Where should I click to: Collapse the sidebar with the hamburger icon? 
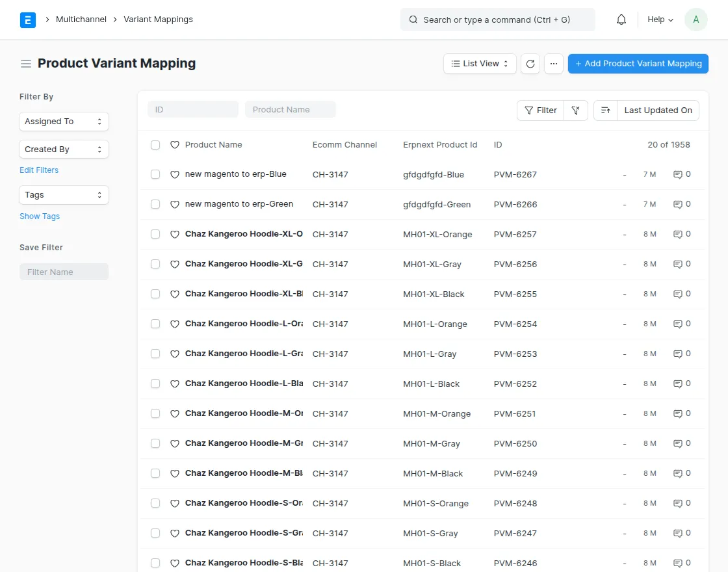[x=25, y=63]
